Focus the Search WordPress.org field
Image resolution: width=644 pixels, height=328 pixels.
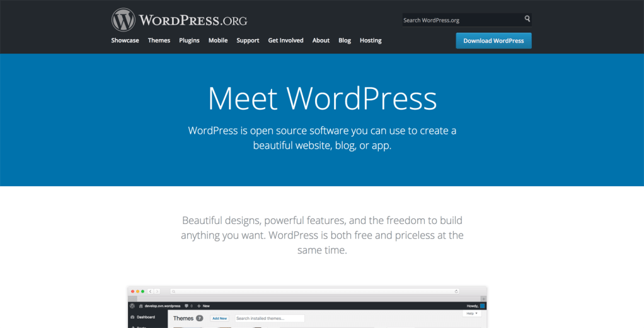(461, 20)
